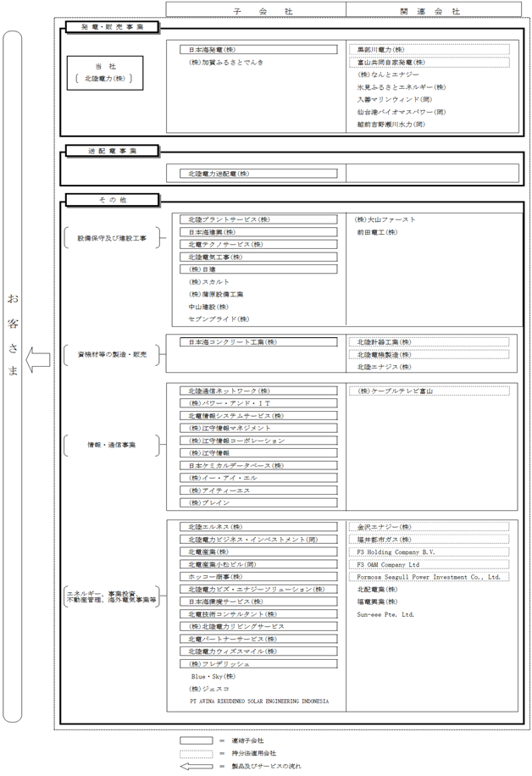Select 北陸電力ビジネス・インベストメント(同) box
The height and width of the screenshot is (776, 532).
(258, 540)
